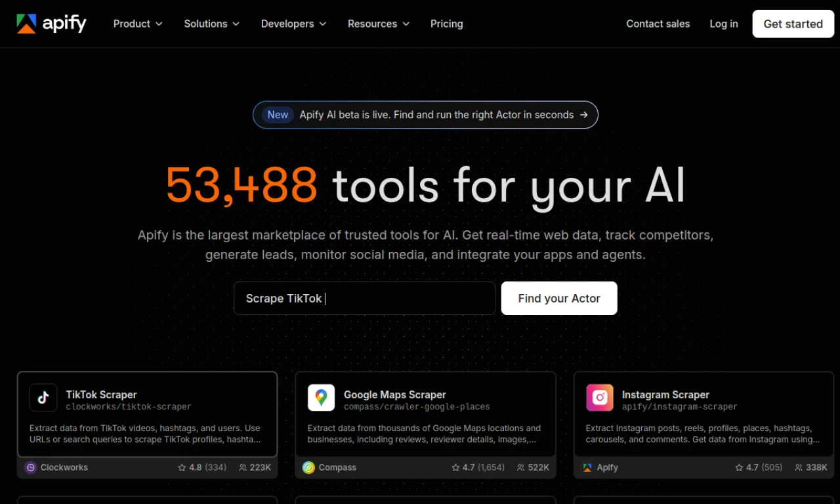
Task: Click the arrow in the Apify AI beta banner
Action: coord(584,115)
